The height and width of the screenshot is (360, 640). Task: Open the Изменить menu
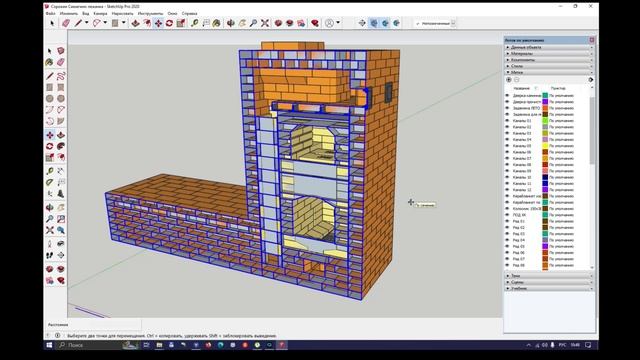pyautogui.click(x=69, y=13)
